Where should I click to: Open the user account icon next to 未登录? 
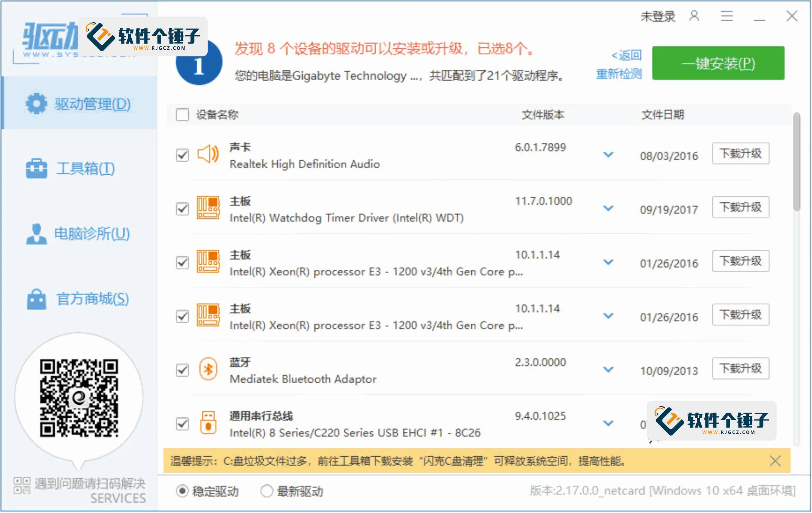pyautogui.click(x=694, y=16)
